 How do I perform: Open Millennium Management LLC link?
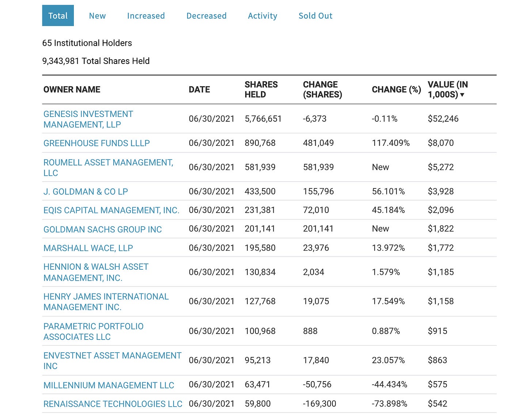pos(109,385)
